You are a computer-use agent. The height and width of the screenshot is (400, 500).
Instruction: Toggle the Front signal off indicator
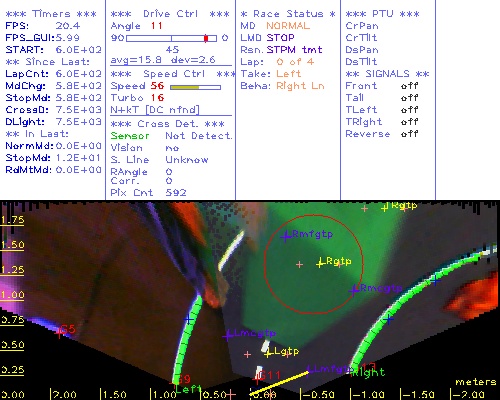click(409, 86)
